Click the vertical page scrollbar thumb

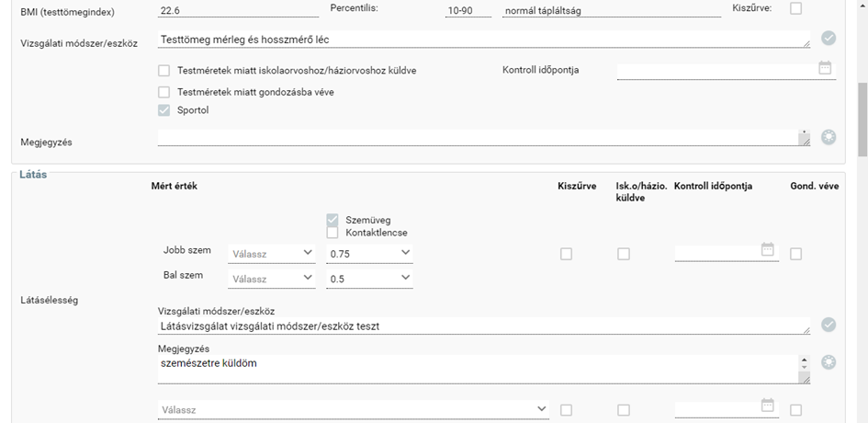tap(862, 120)
